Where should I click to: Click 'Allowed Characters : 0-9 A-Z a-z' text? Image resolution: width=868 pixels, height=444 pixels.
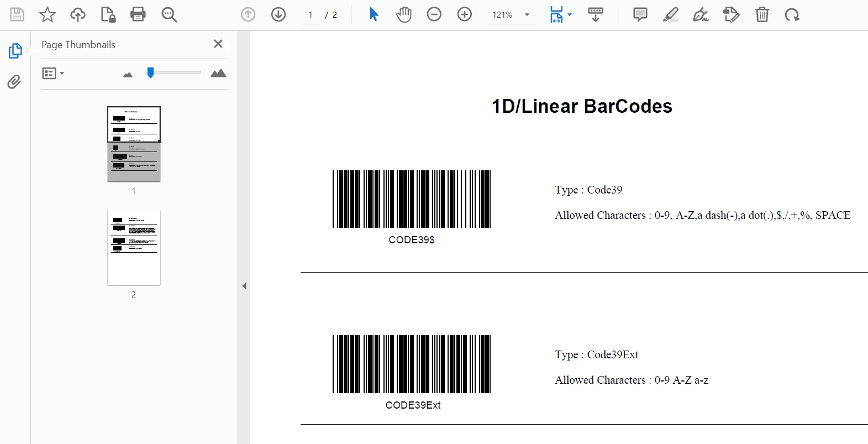[632, 380]
